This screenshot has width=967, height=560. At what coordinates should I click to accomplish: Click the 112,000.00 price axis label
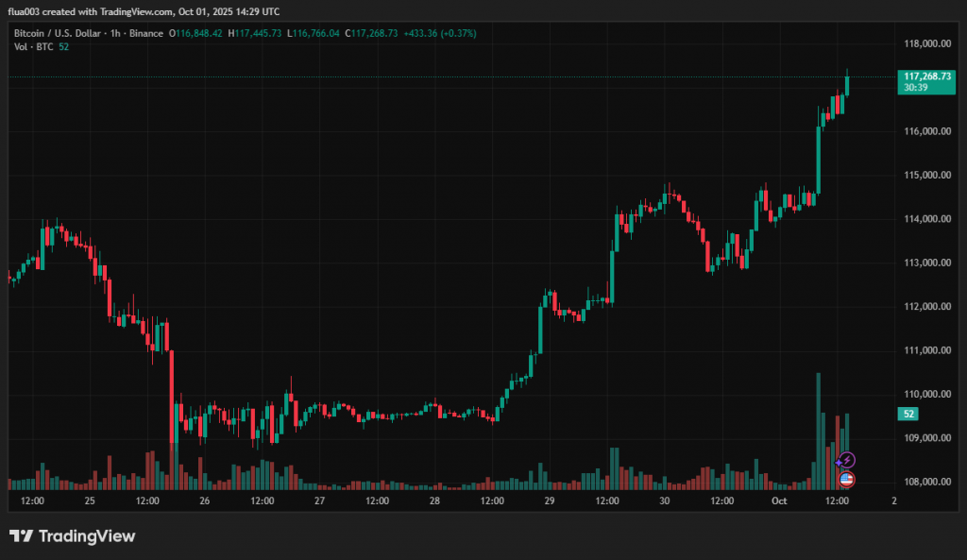(925, 306)
